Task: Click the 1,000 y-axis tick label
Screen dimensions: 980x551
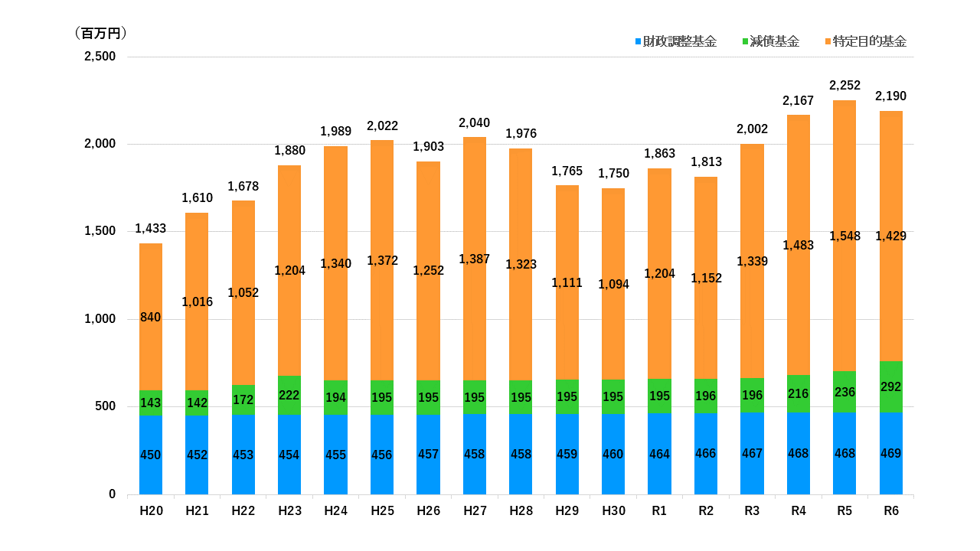Action: tap(100, 319)
